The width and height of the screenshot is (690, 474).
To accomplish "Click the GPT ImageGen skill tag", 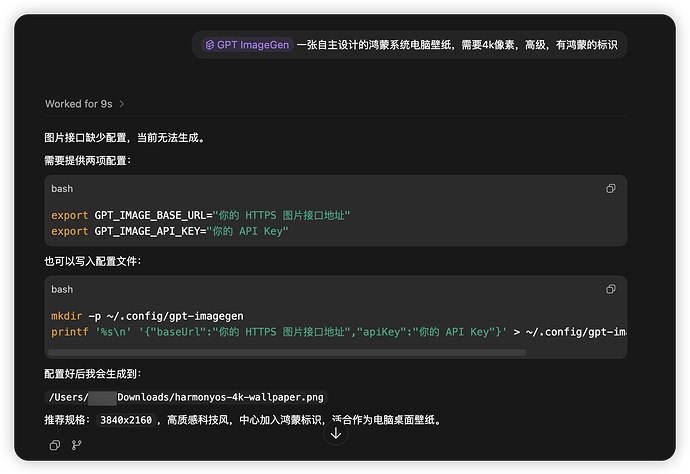I will click(247, 45).
